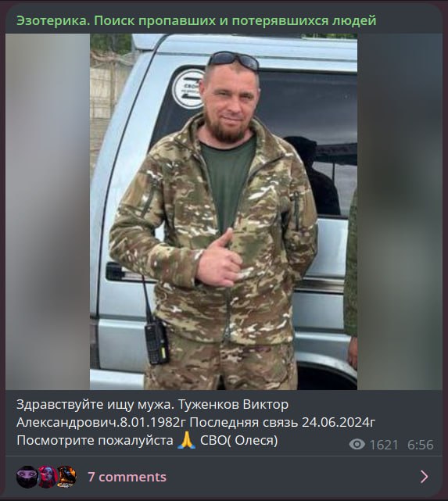This screenshot has width=448, height=501.
Task: Click the 6:56 message timestamp
Action: tap(420, 445)
